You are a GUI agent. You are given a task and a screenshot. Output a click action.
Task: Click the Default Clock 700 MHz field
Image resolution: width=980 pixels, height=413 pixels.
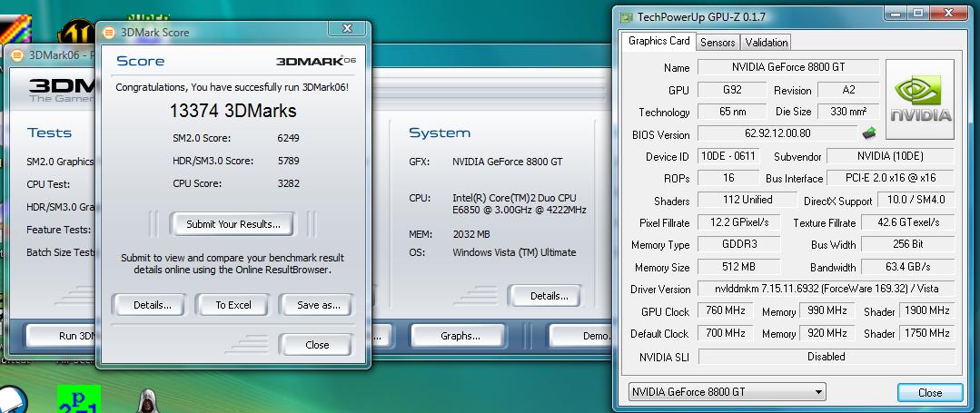725,333
